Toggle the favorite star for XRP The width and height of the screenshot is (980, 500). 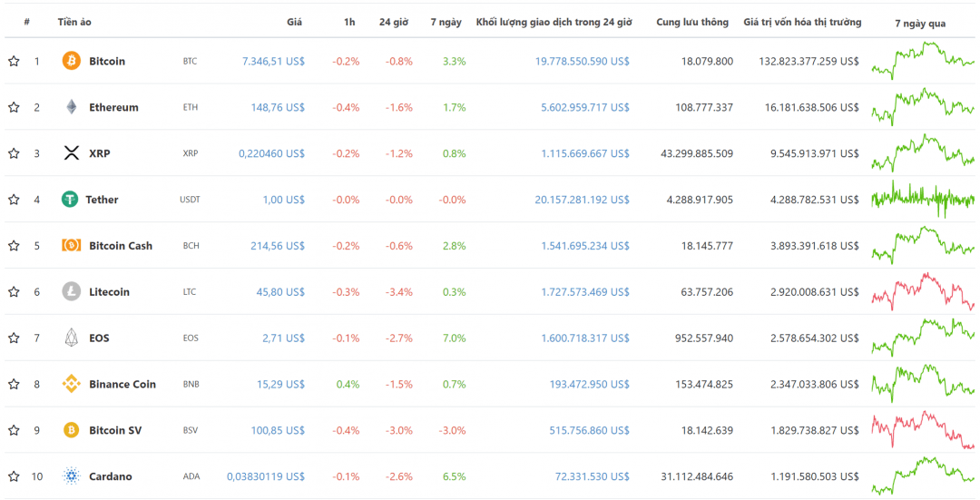[14, 153]
